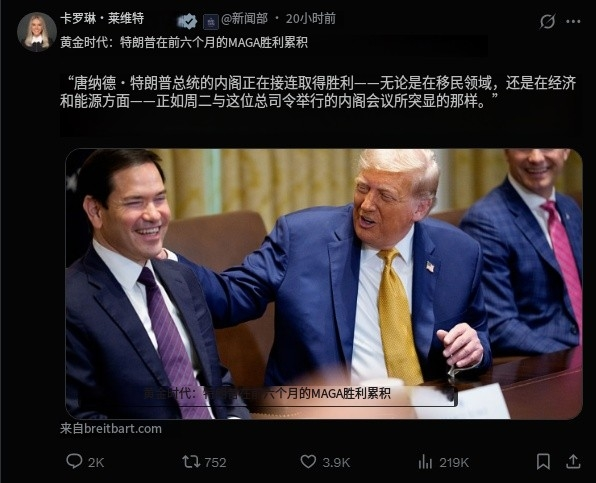Click the 752 repost count
Screen dimensions: 596x483
pos(216,462)
